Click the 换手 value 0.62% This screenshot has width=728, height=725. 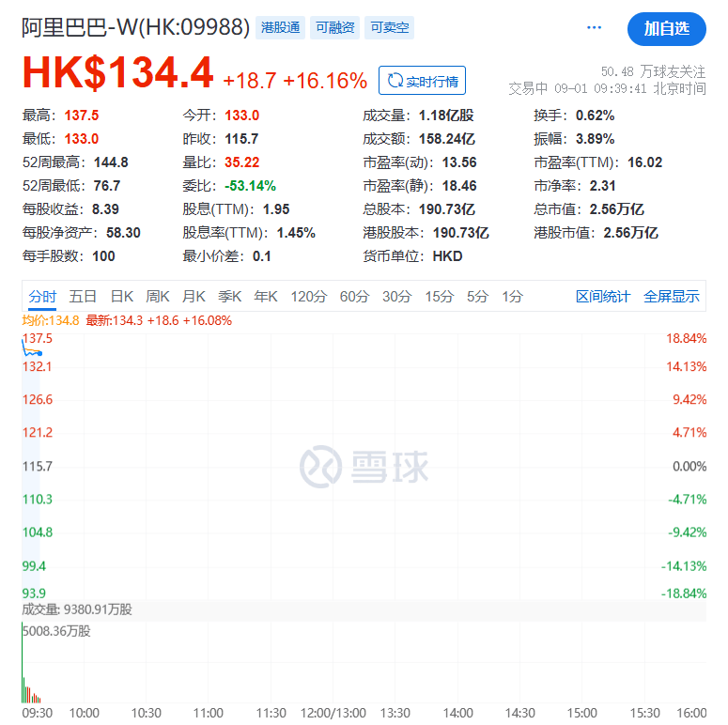[596, 116]
